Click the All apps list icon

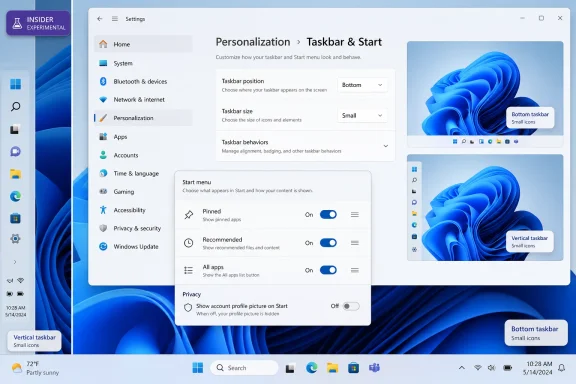(188, 270)
